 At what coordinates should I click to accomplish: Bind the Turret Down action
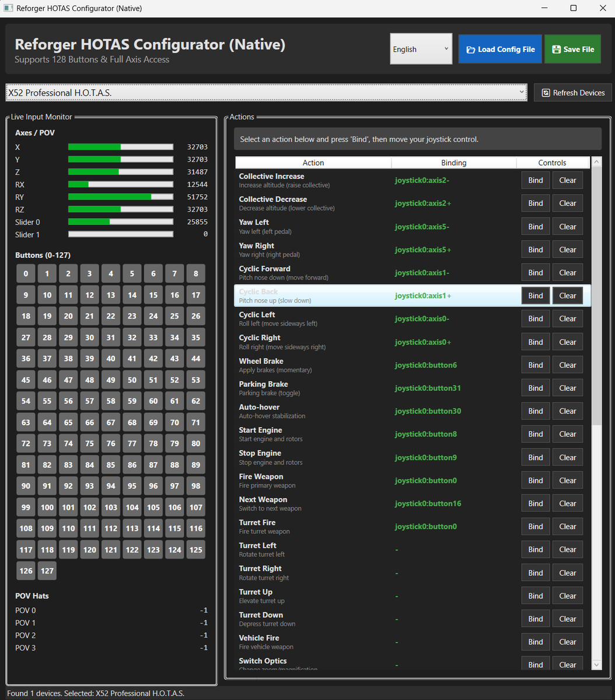(536, 619)
